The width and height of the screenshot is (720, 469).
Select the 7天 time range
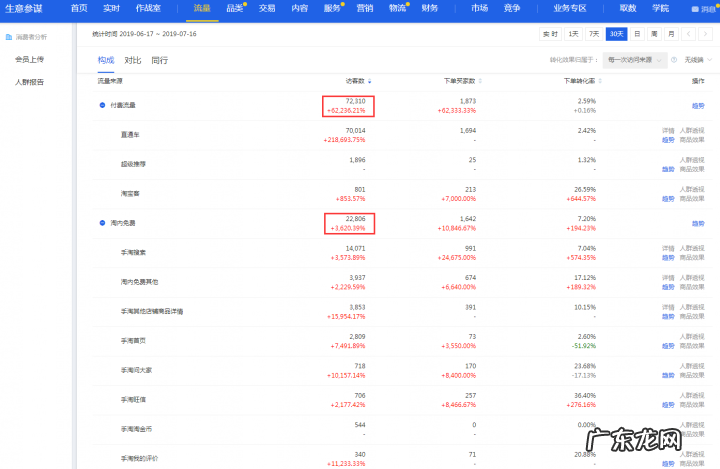pos(595,33)
